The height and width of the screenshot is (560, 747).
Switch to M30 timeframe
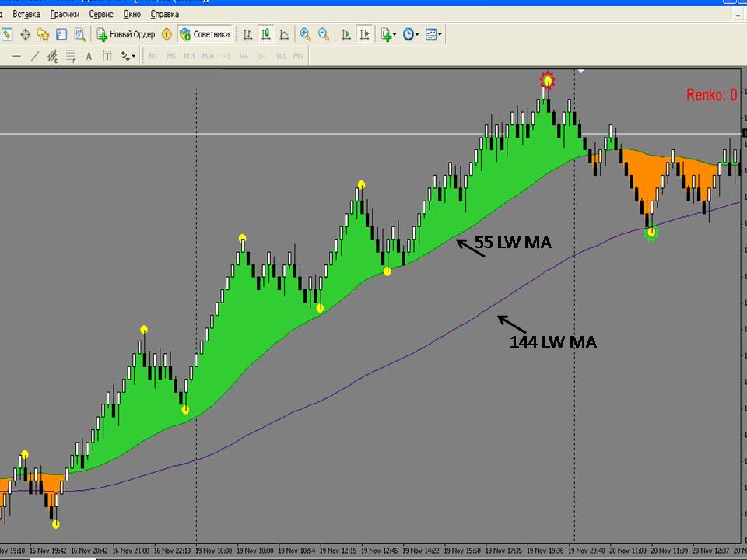(208, 56)
